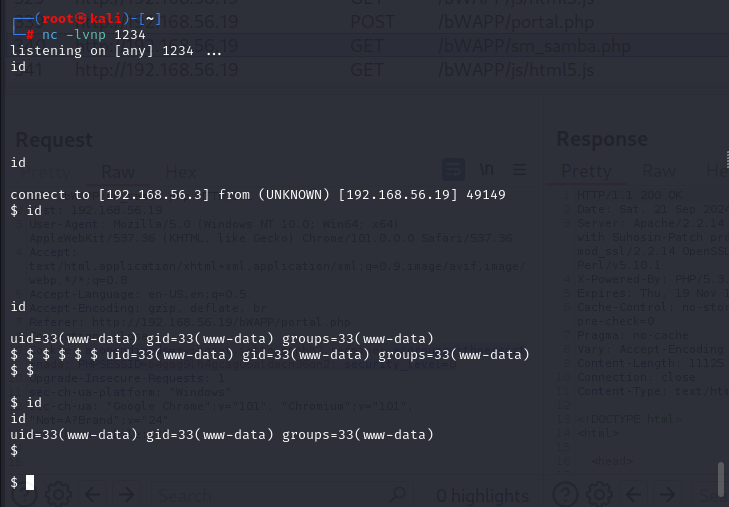Open the Response pane settings gear

(600, 493)
